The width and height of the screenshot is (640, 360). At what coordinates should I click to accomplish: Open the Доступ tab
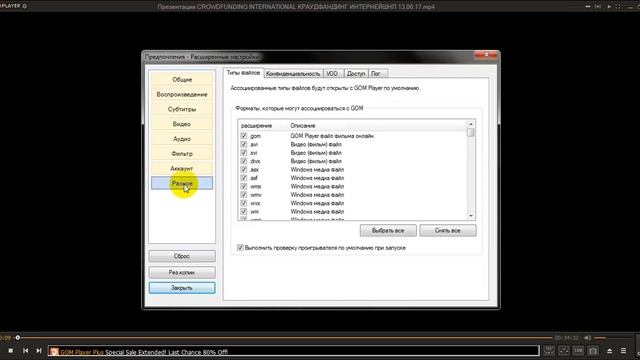pos(356,73)
